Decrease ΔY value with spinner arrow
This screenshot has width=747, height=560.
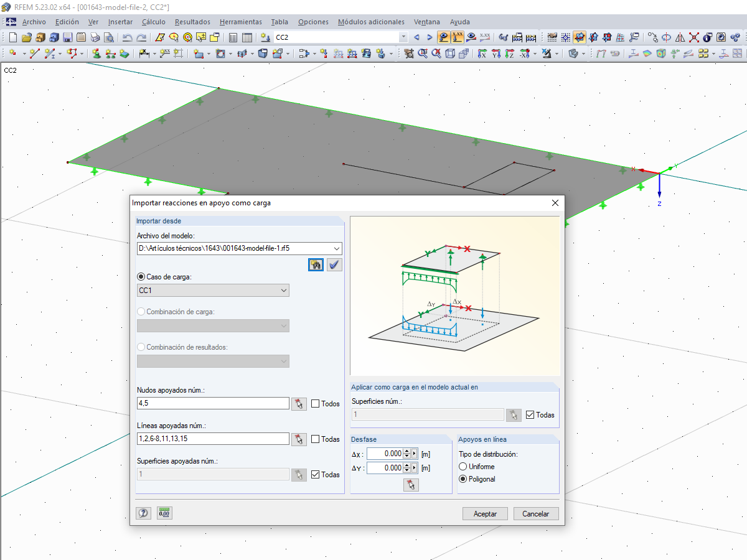click(406, 470)
